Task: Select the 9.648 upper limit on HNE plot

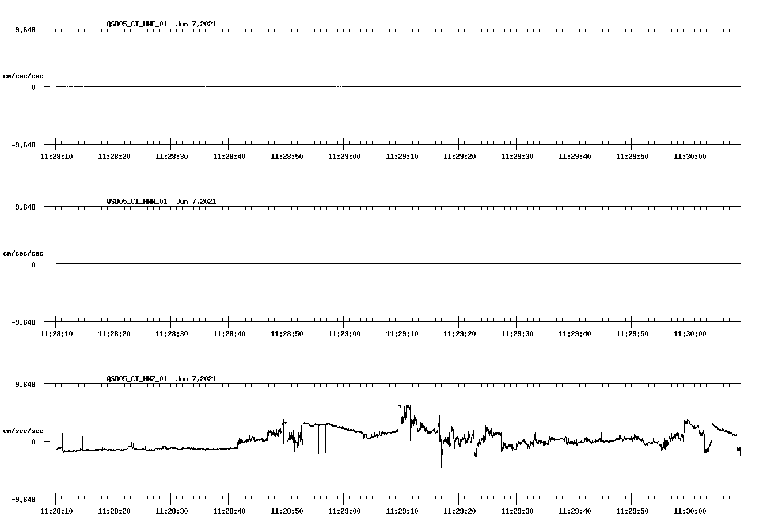Action: click(25, 29)
